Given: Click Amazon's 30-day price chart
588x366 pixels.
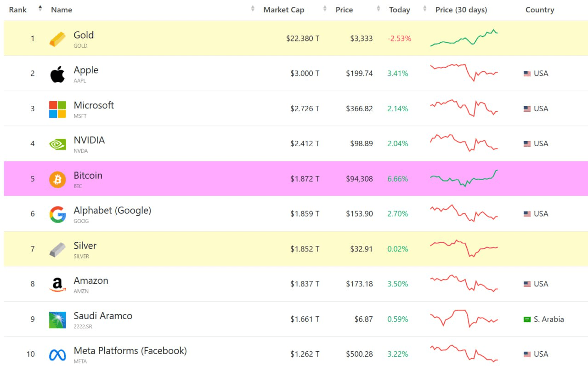Looking at the screenshot, I should point(464,284).
